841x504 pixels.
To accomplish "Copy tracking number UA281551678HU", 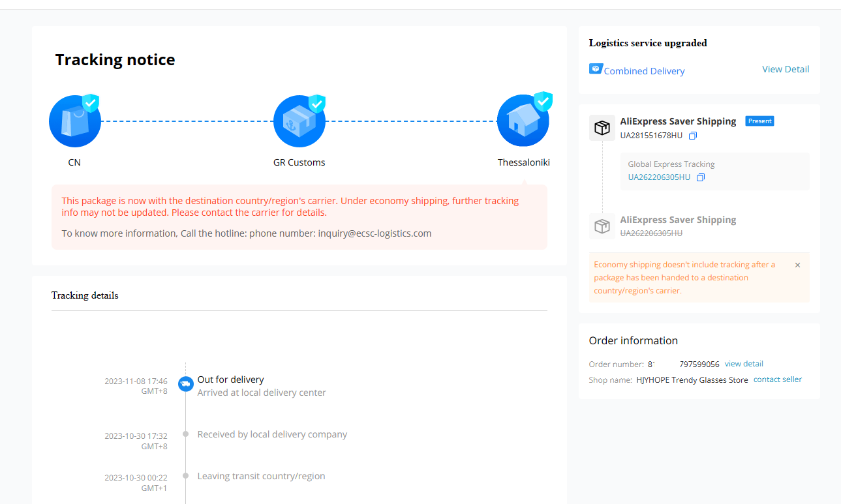I will (693, 136).
